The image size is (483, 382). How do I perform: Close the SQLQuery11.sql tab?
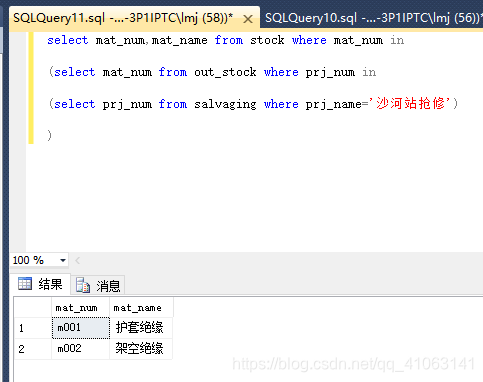tap(248, 19)
